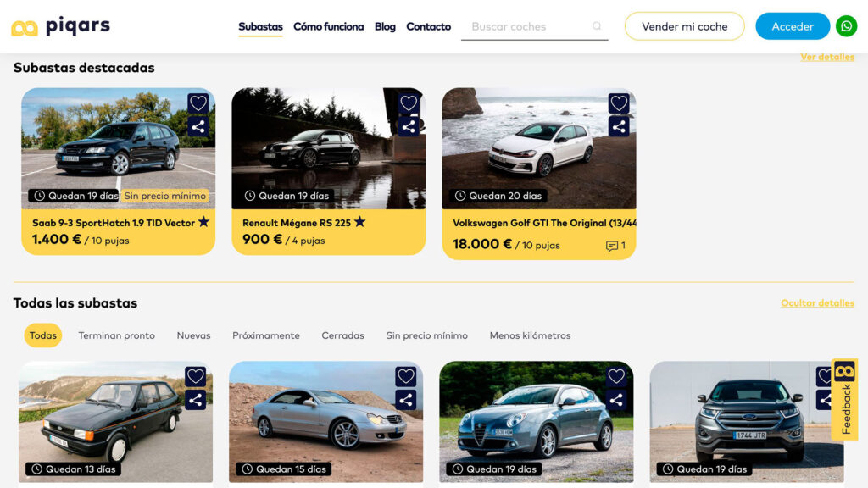
Task: Open the grey Ford Edge SUV photo
Action: 746,422
